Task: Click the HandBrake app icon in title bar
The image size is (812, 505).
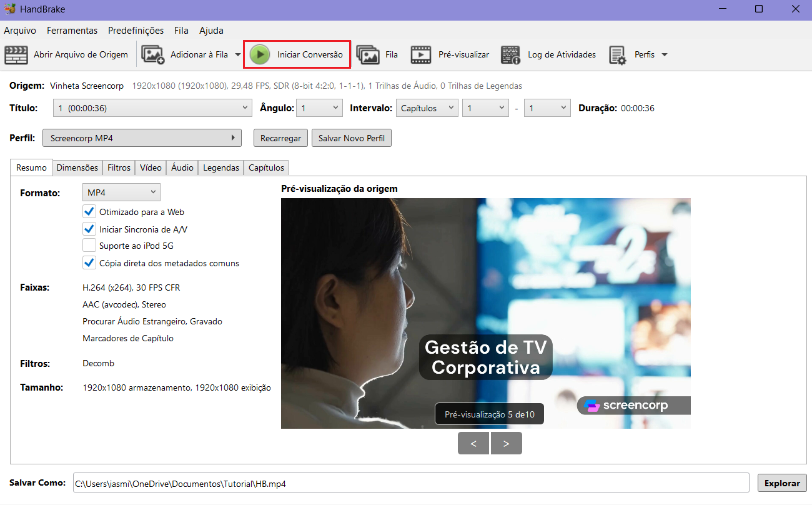Action: [x=8, y=9]
